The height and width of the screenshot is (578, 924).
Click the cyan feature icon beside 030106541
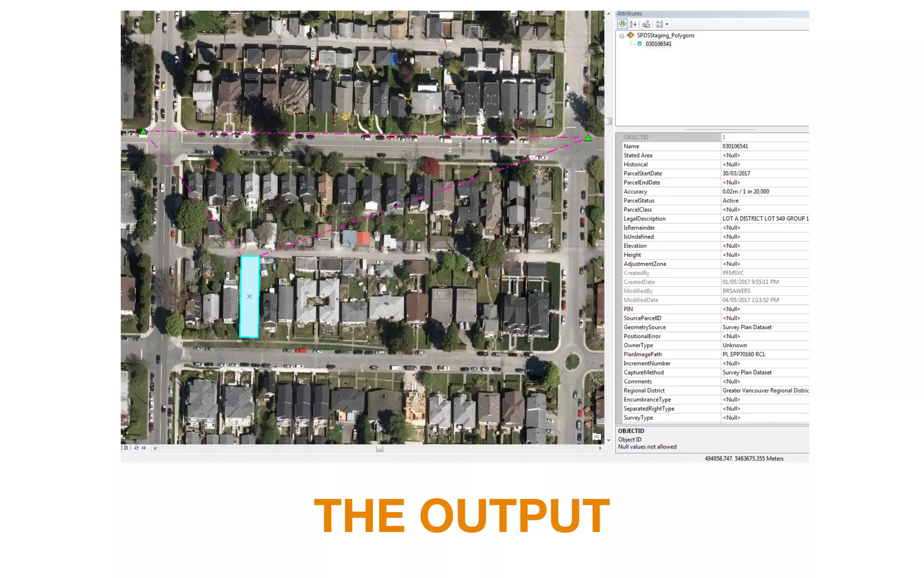(639, 44)
